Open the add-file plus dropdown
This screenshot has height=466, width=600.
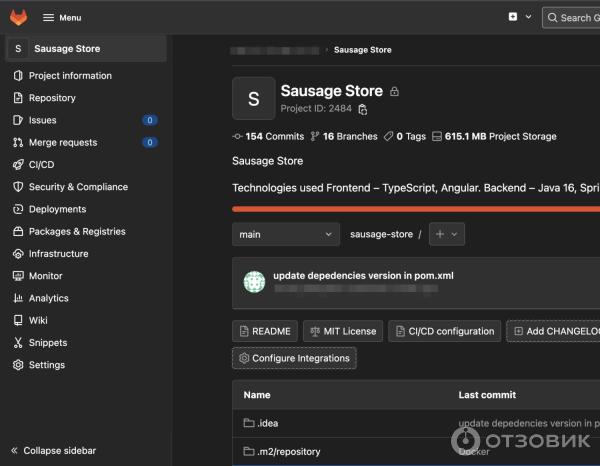[447, 234]
